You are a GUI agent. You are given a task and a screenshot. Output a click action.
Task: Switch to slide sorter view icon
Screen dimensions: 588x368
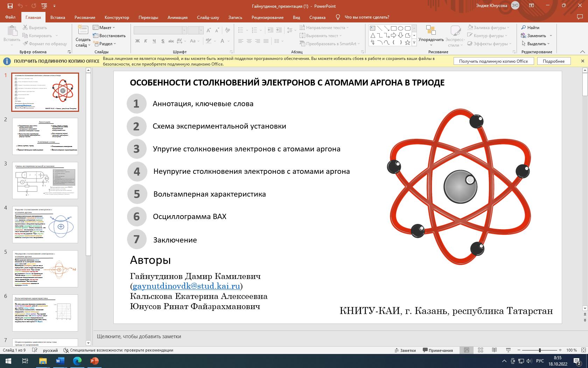click(481, 350)
